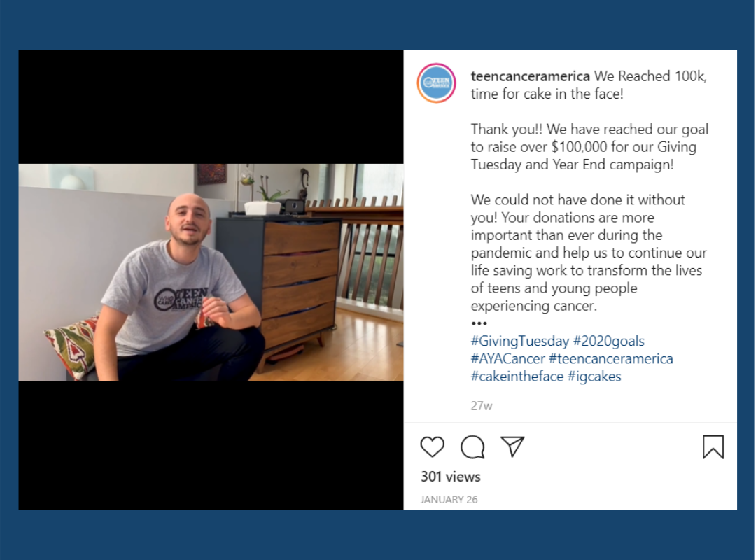Viewport: 756px width, 560px height.
Task: Open the #2020goals hashtag
Action: click(x=608, y=341)
